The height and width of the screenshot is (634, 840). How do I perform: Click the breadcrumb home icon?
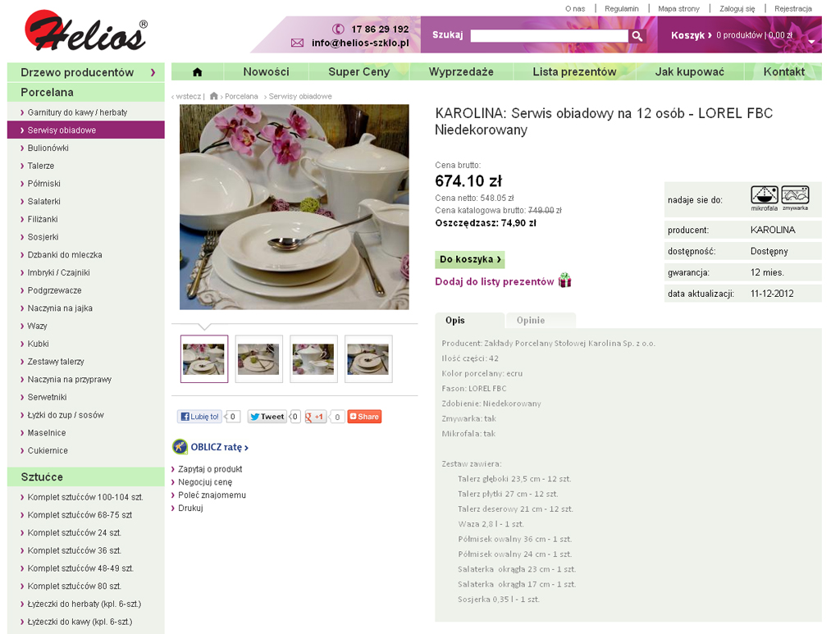[x=214, y=96]
